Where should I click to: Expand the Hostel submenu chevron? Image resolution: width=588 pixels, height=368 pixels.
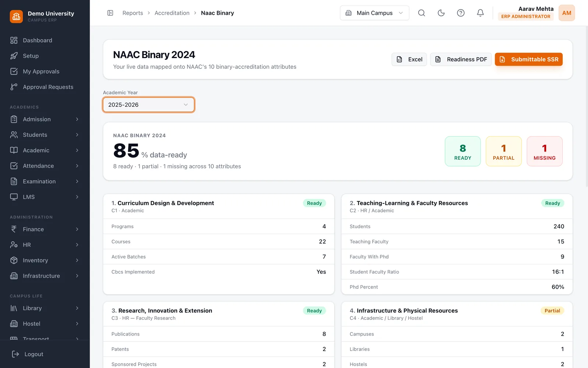(77, 324)
